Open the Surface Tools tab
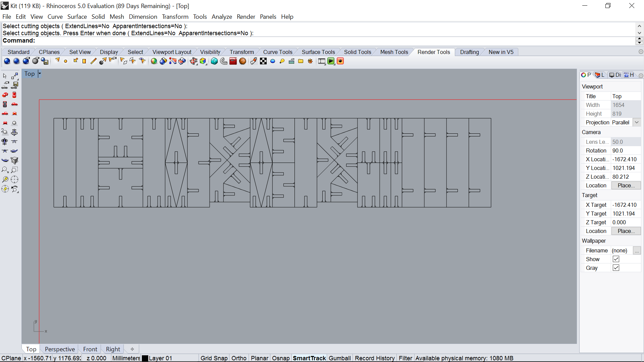This screenshot has width=644, height=362. [x=318, y=52]
